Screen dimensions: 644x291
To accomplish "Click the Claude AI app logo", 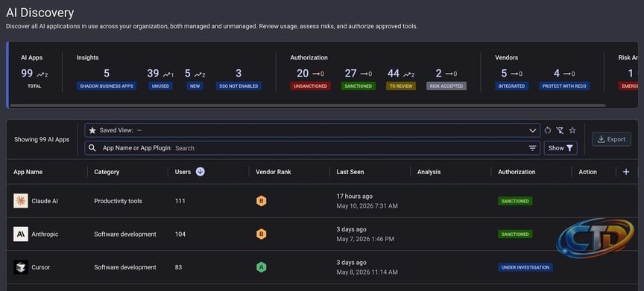I will (x=21, y=201).
